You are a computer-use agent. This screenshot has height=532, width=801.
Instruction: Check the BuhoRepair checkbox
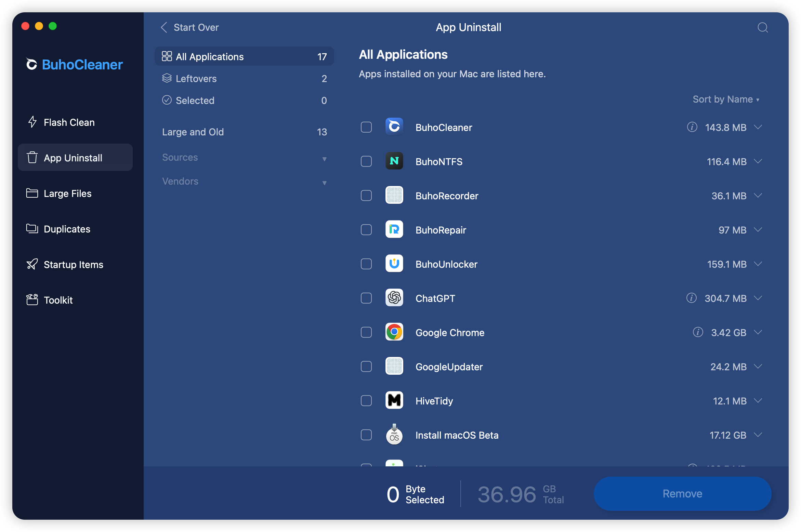pyautogui.click(x=366, y=230)
